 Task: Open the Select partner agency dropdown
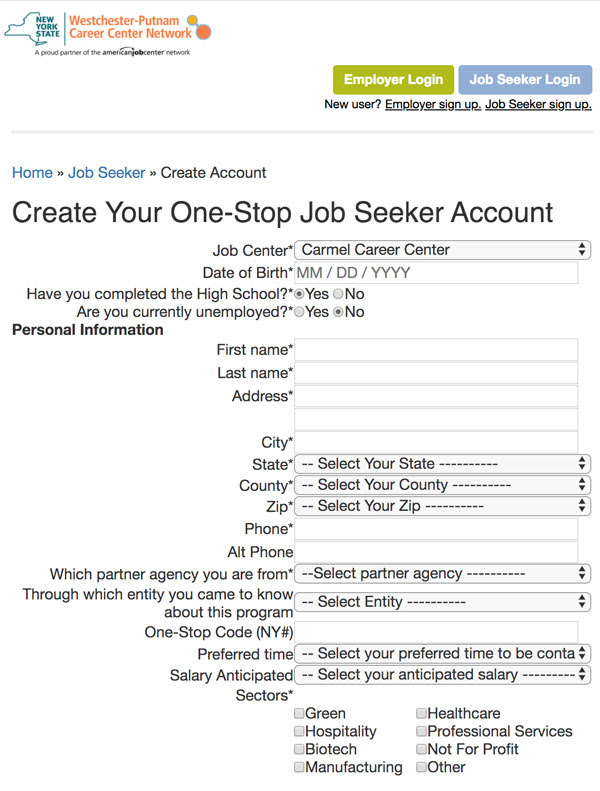tap(443, 574)
